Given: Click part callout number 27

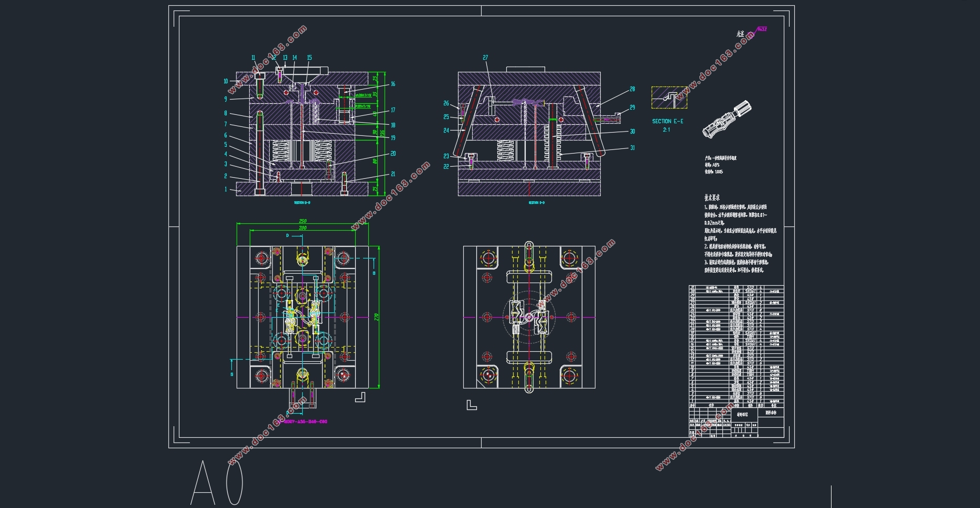Looking at the screenshot, I should (486, 58).
